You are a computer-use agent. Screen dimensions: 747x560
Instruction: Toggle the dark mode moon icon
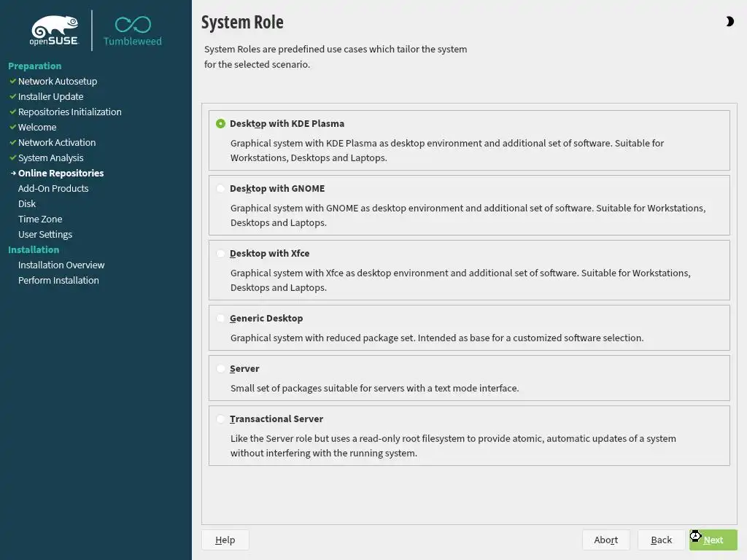point(729,22)
